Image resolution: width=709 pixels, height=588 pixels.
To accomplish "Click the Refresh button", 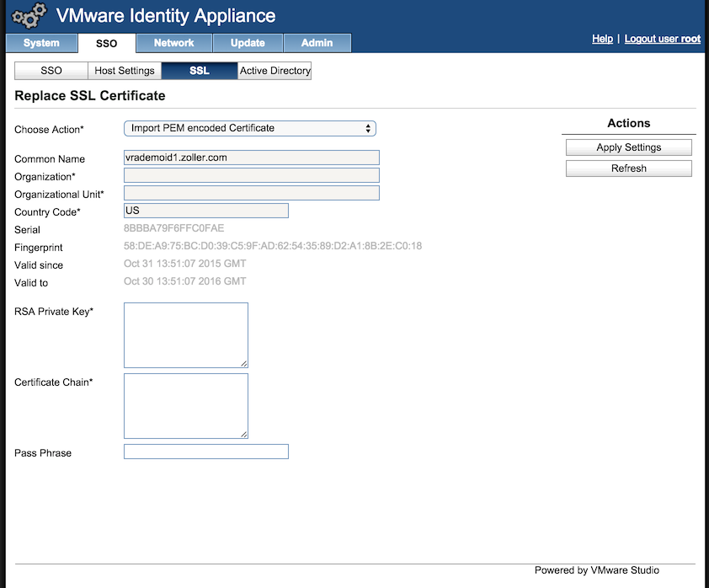I will (628, 168).
